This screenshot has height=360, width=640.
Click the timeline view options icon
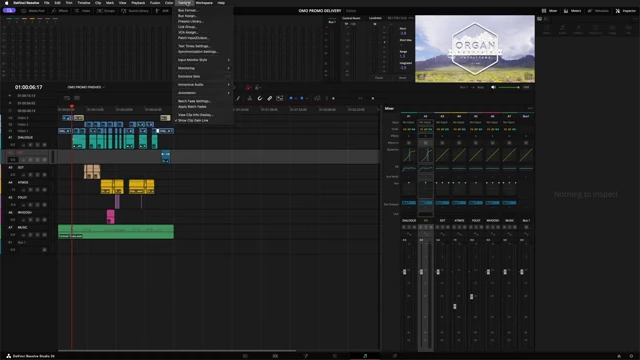click(x=67, y=98)
